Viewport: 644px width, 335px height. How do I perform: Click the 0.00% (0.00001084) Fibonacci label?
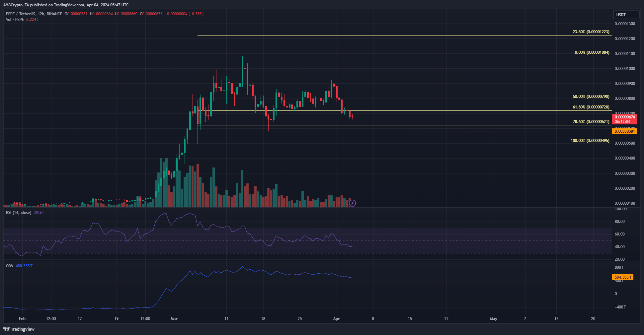592,52
